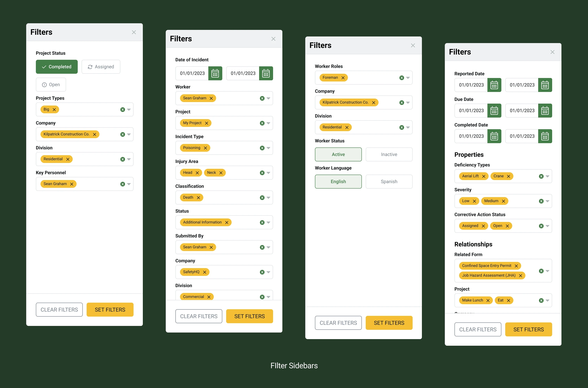Select the Assigned project status option

101,67
